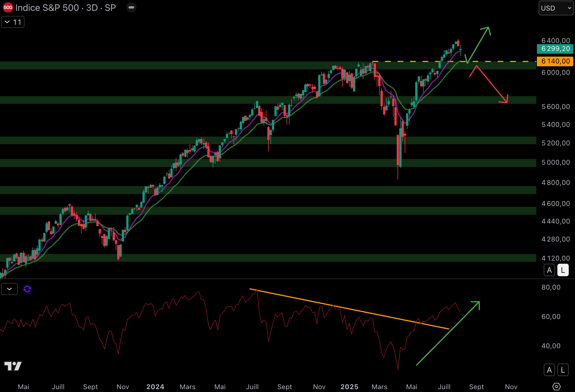Toggle log scale L on the indicator pane
The width and height of the screenshot is (575, 392).
tap(563, 370)
